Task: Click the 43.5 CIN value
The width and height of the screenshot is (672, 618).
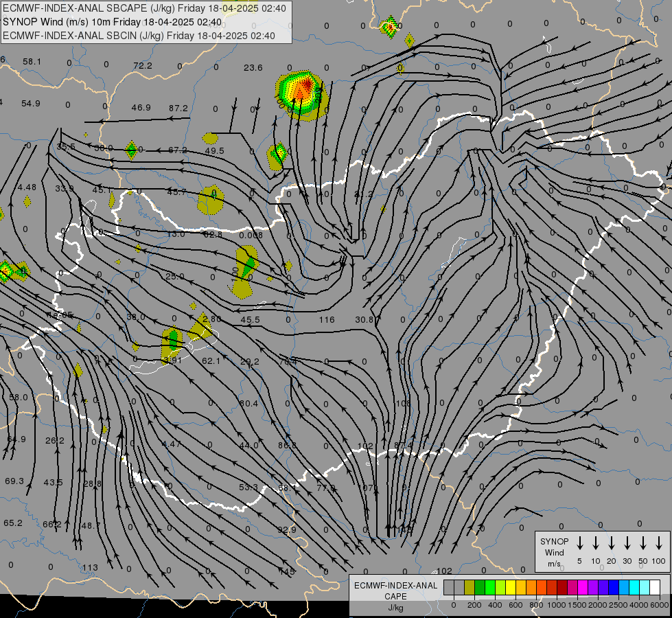Action: (53, 483)
